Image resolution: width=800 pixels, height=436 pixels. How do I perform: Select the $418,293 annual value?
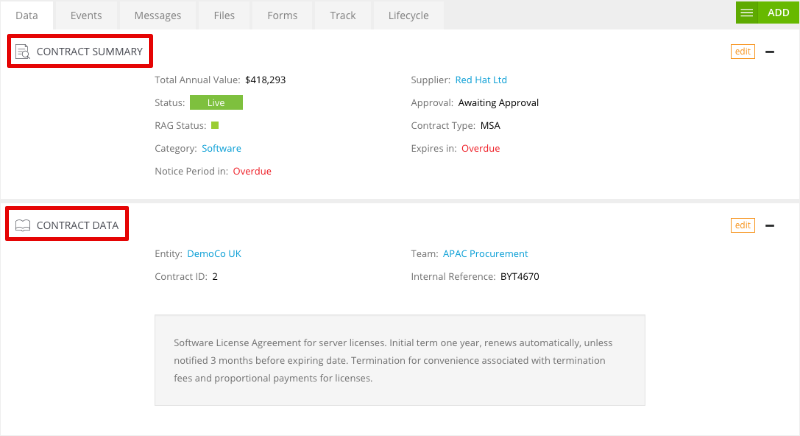tap(265, 80)
